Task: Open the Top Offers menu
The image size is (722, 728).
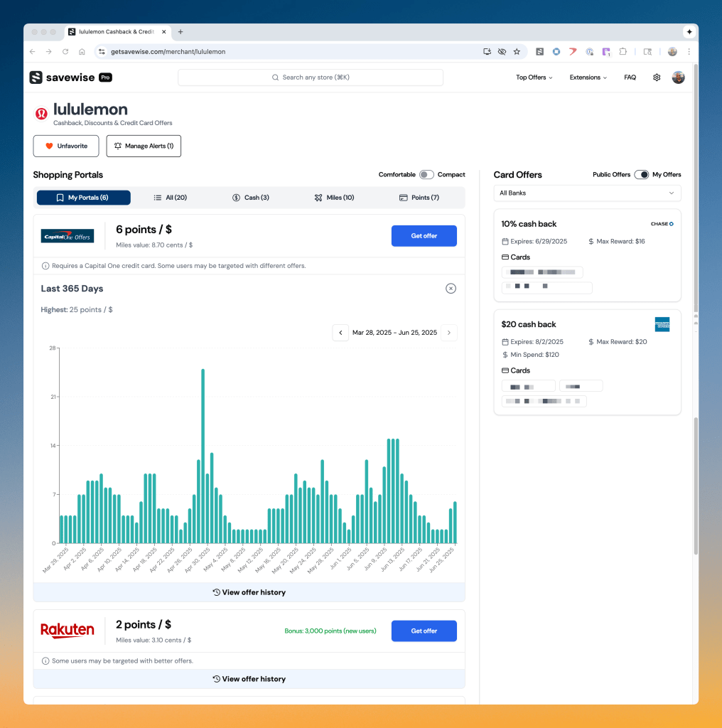Action: [x=534, y=77]
